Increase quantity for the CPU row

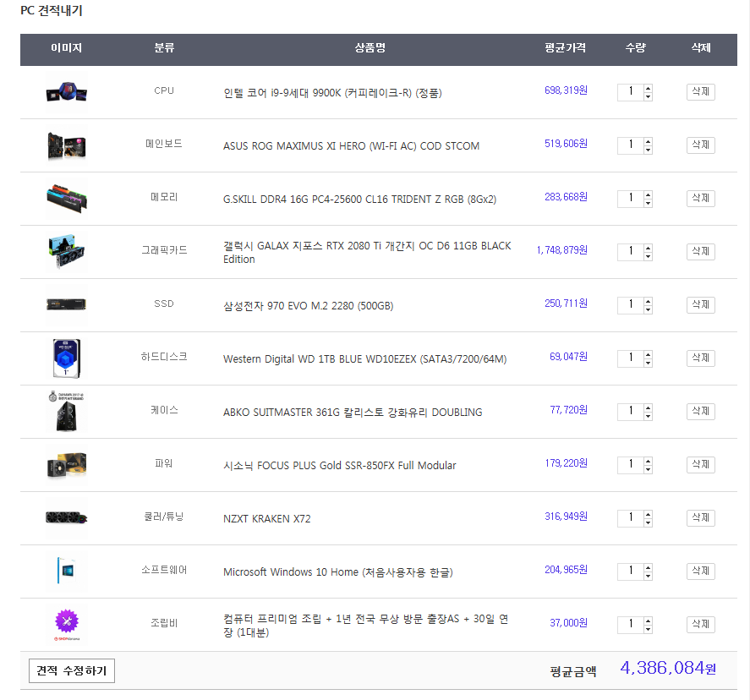coord(648,88)
